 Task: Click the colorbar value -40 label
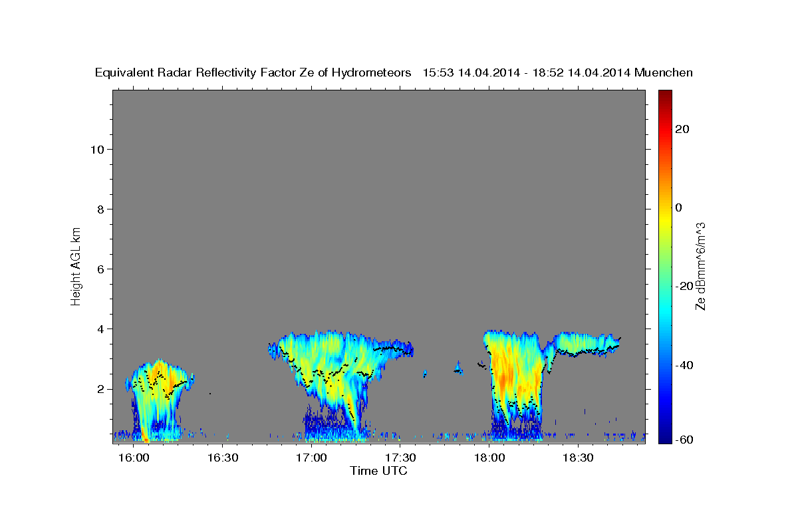click(x=684, y=364)
